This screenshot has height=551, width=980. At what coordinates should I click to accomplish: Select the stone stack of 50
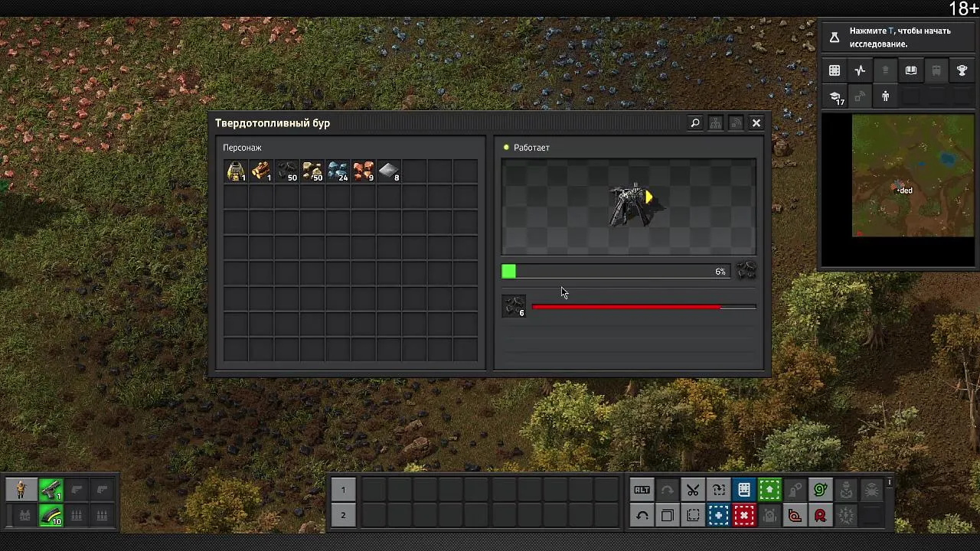coord(312,171)
